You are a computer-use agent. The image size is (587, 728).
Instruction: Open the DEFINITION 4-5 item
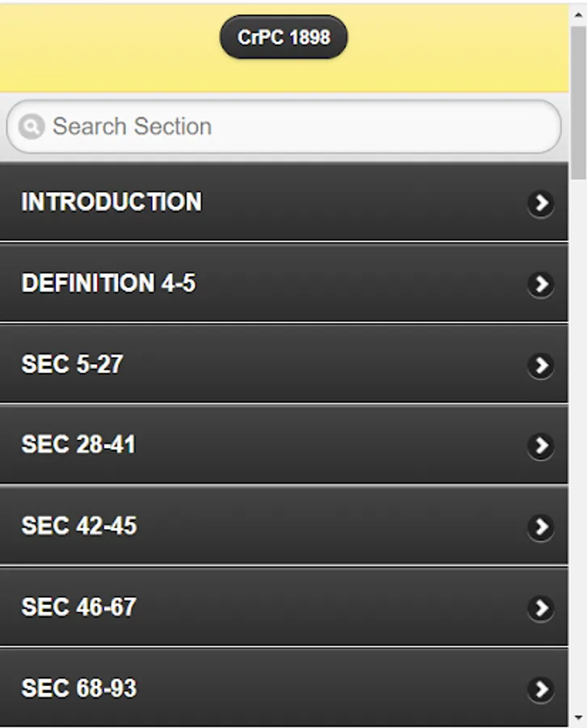pyautogui.click(x=284, y=283)
